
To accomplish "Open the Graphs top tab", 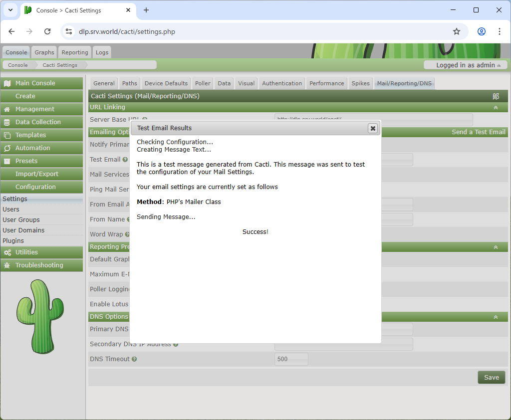I will 44,52.
